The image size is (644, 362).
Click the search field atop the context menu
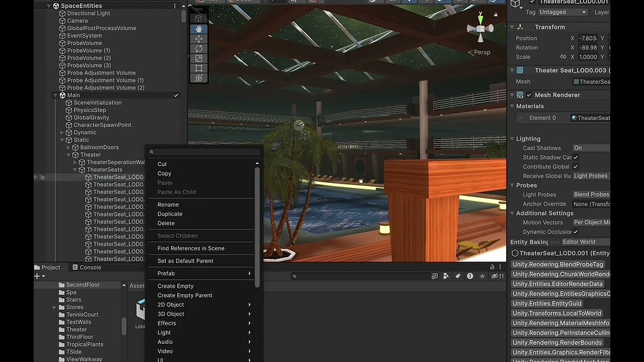click(201, 153)
